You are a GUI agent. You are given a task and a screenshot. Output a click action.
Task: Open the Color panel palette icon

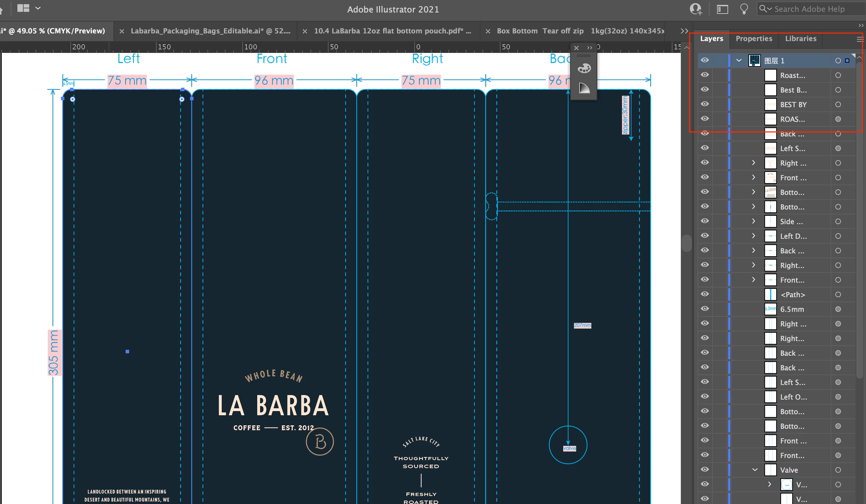584,68
